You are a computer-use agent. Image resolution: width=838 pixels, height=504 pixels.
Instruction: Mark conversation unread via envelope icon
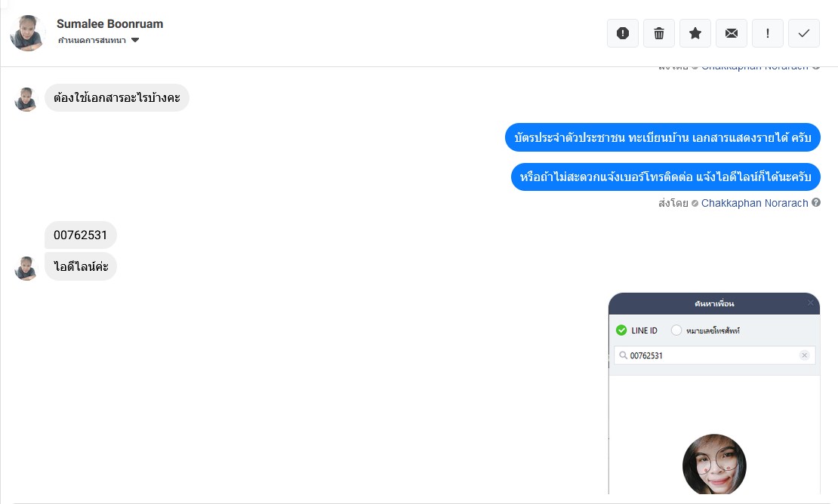[732, 33]
